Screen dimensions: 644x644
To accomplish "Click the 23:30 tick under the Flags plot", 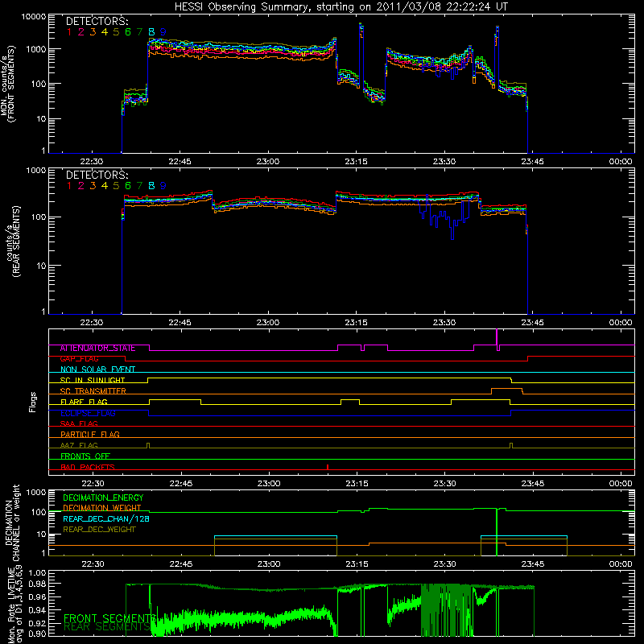I will 445,484.
